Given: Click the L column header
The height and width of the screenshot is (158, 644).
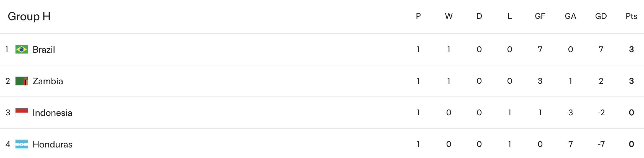Looking at the screenshot, I should 509,16.
